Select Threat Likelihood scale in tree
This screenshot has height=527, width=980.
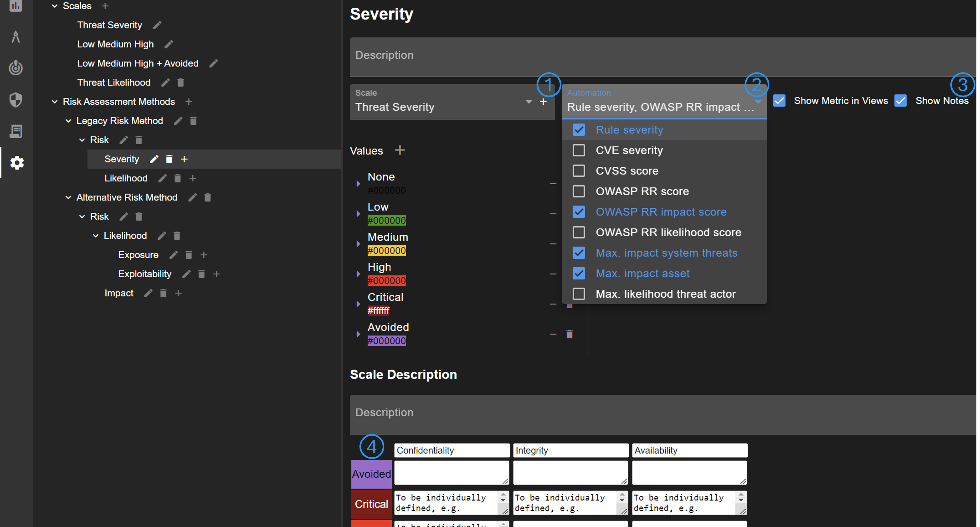pos(114,83)
